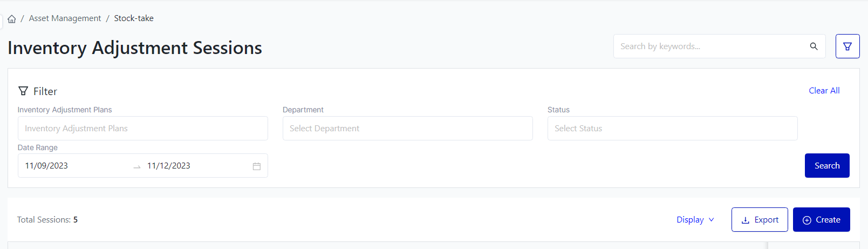Go to Asset Management breadcrumb
The height and width of the screenshot is (249, 868).
tap(65, 18)
